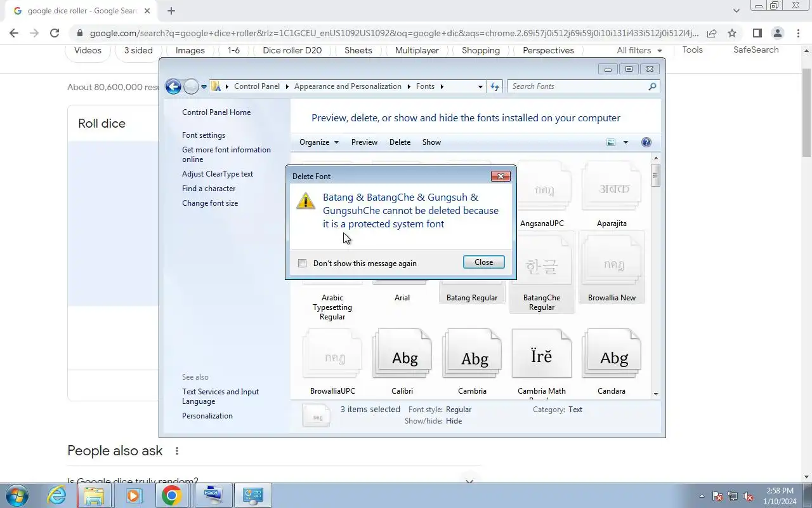Image resolution: width=812 pixels, height=508 pixels.
Task: Open Tools on Google results
Action: pyautogui.click(x=692, y=50)
